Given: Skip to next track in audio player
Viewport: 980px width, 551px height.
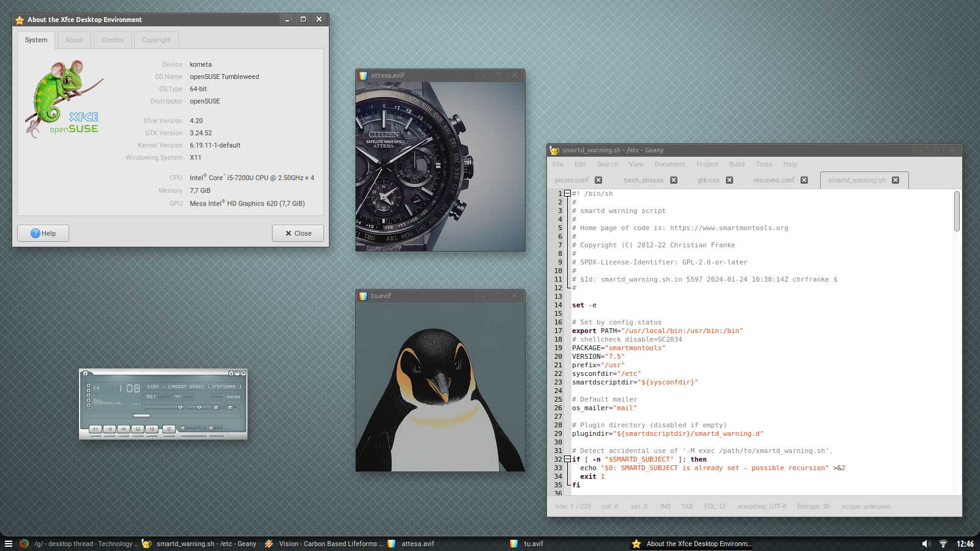Looking at the screenshot, I should 152,429.
